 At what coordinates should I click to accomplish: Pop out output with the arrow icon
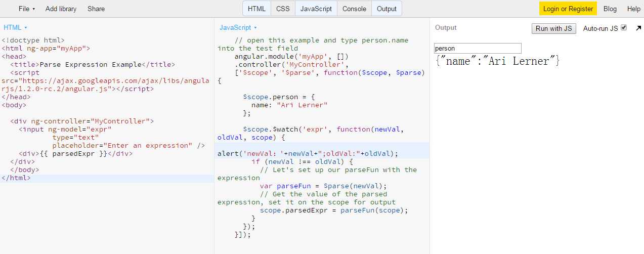click(x=638, y=28)
